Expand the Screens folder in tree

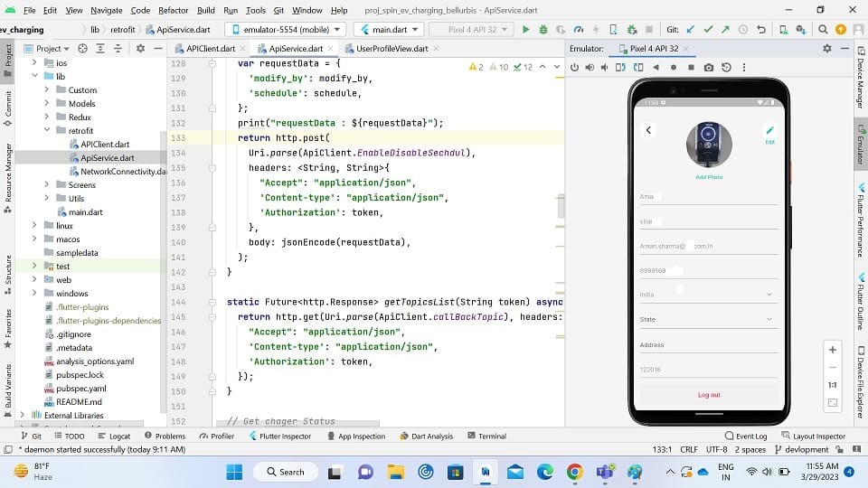tap(46, 184)
